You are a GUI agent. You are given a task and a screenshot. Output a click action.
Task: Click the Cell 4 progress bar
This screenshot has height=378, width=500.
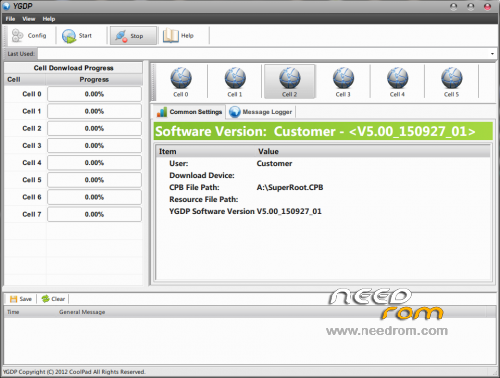94,163
